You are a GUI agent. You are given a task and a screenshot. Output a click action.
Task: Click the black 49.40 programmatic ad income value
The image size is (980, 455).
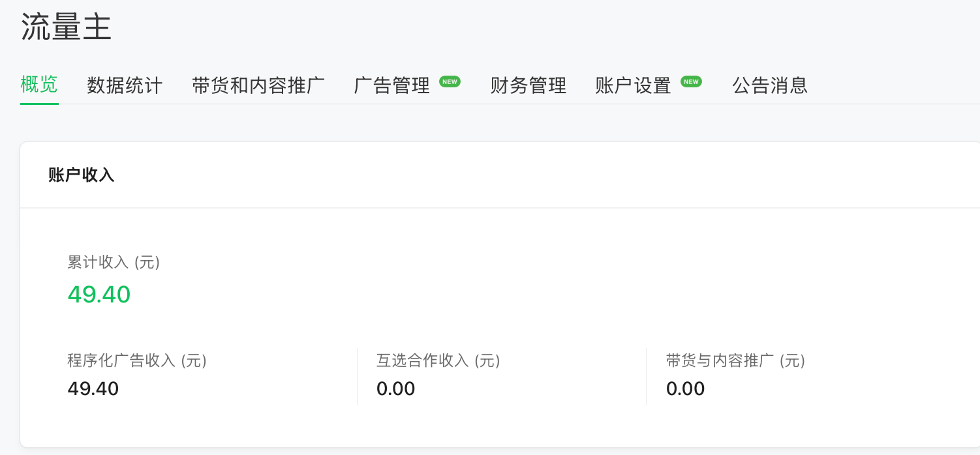click(93, 389)
